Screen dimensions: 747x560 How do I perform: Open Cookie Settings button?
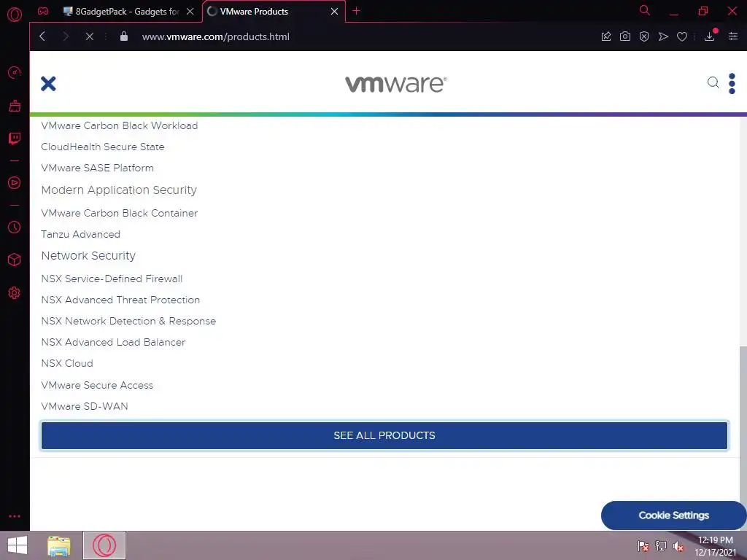[x=673, y=516]
